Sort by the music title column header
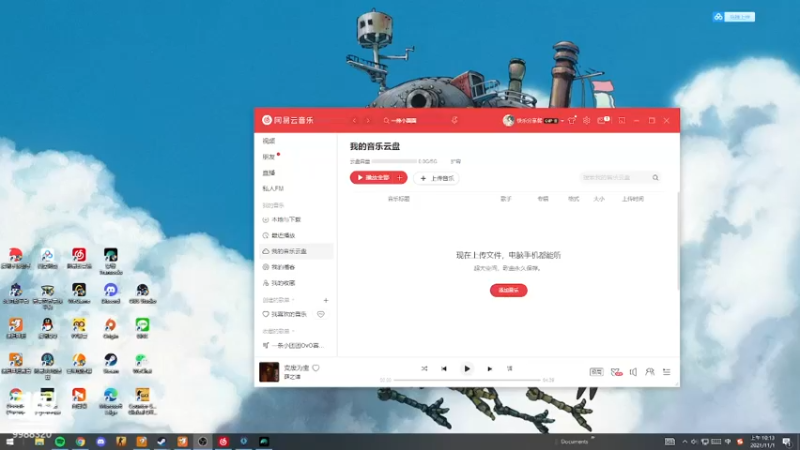The width and height of the screenshot is (800, 450). (398, 199)
